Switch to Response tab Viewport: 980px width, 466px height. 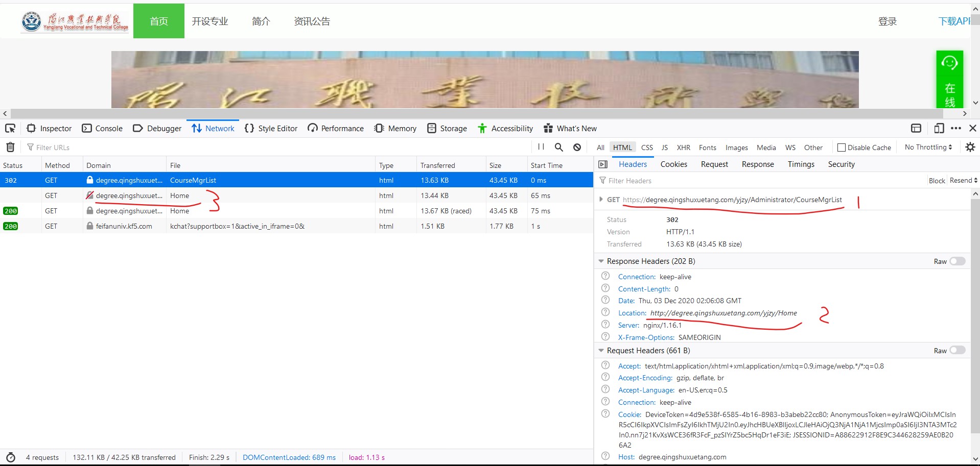pos(758,164)
